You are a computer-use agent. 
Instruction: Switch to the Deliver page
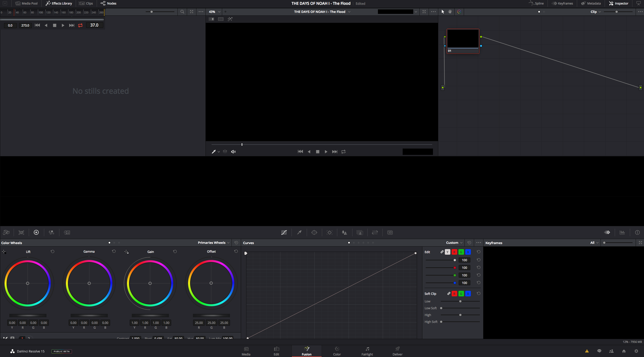click(397, 351)
